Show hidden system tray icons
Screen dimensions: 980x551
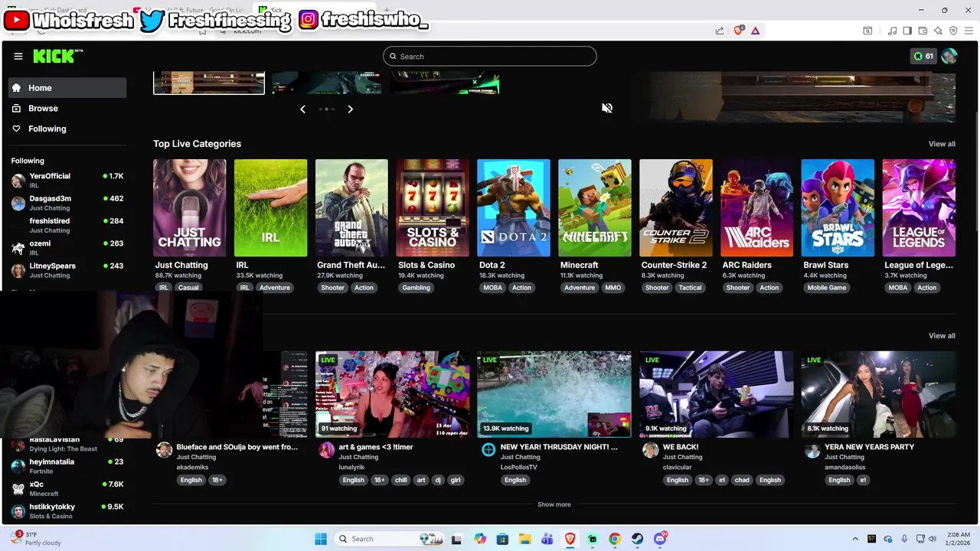click(855, 539)
